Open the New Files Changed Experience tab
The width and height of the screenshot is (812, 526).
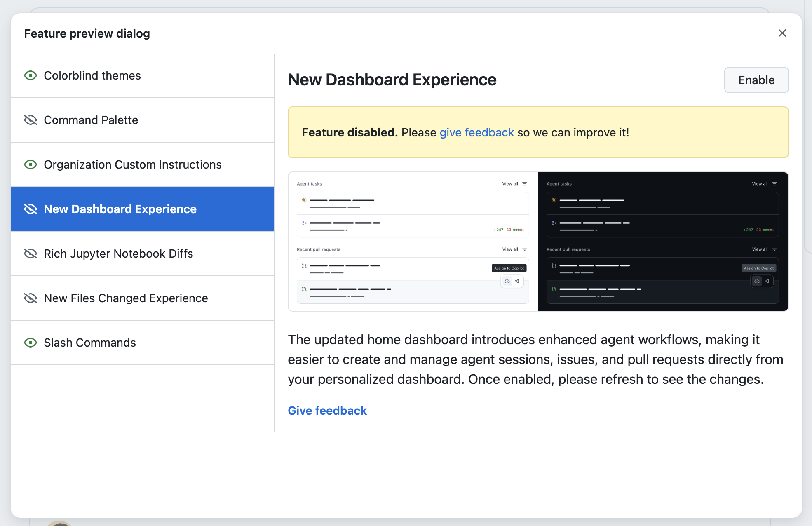142,298
